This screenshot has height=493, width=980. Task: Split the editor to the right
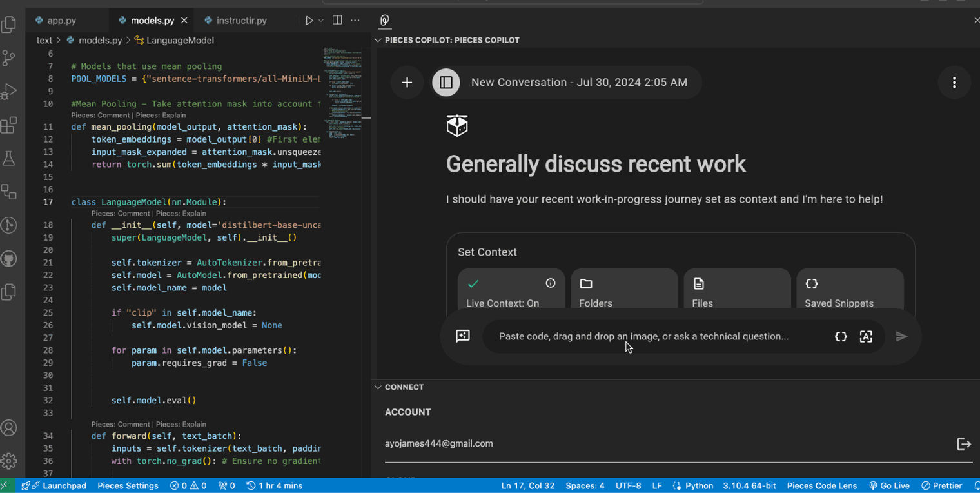pyautogui.click(x=337, y=21)
